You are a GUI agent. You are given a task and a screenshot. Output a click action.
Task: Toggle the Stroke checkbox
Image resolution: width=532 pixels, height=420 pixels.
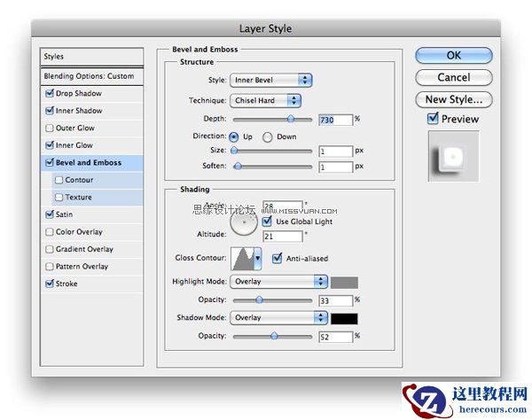coord(50,284)
